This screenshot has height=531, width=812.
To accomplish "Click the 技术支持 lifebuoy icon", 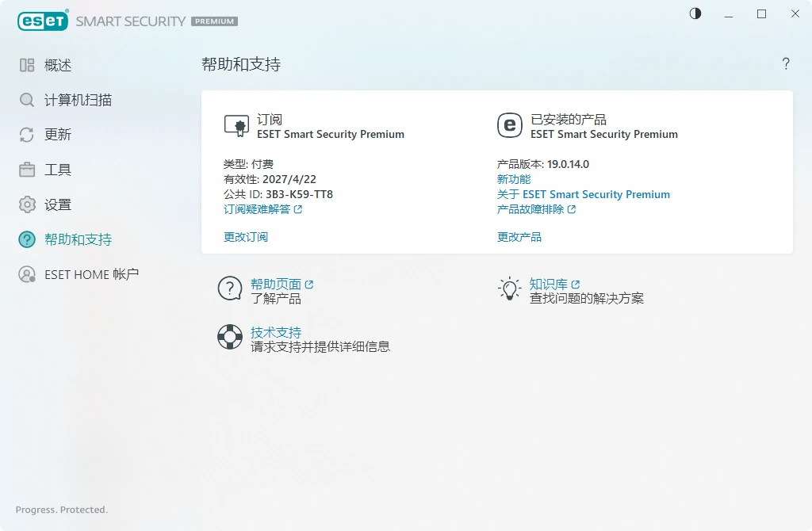I will pos(229,337).
